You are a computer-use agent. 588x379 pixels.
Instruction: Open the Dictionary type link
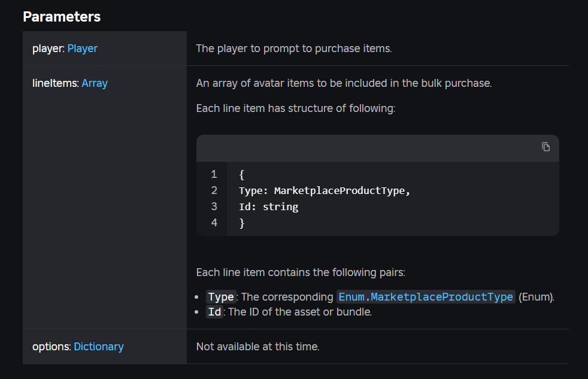(98, 347)
